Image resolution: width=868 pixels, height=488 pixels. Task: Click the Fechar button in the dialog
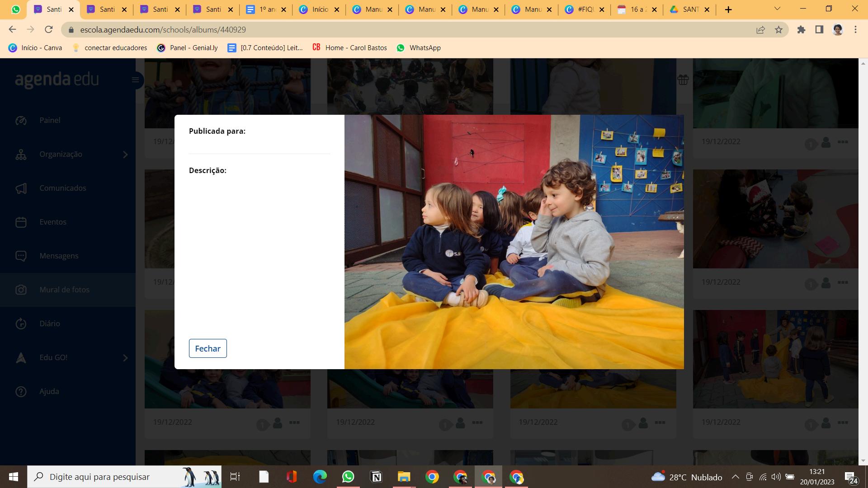[x=208, y=348]
